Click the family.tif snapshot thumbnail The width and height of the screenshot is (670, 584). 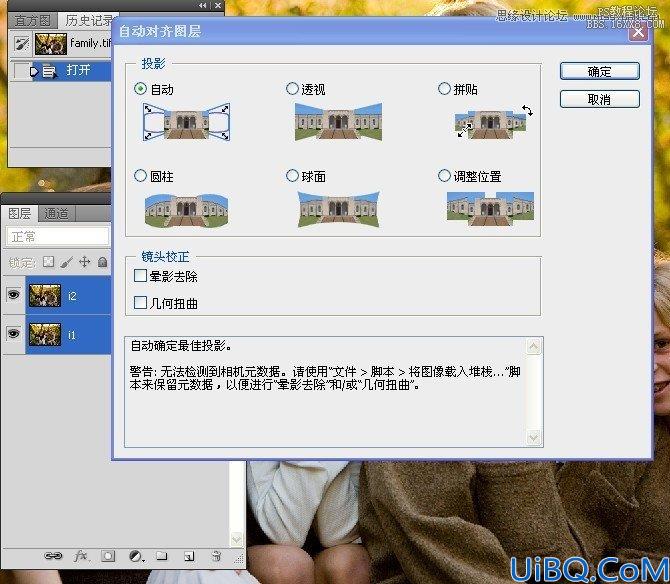tap(50, 44)
